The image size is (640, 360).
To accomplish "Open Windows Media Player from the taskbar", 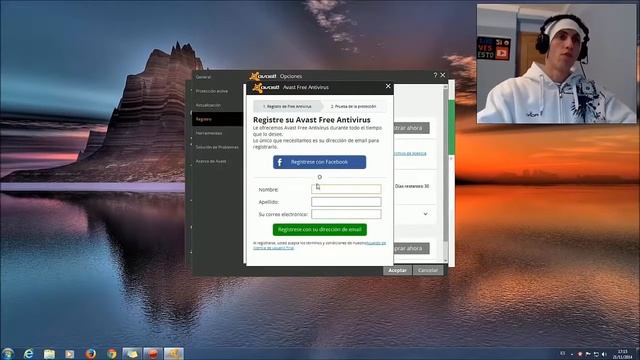I will coord(70,354).
